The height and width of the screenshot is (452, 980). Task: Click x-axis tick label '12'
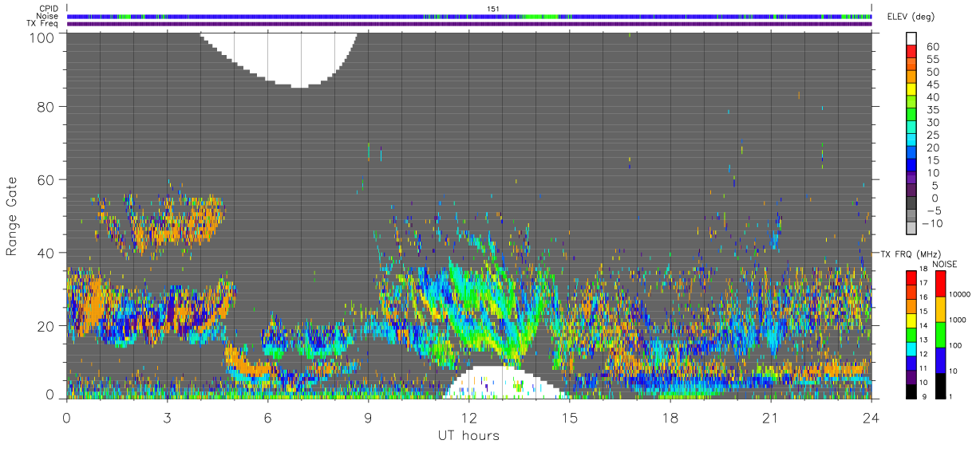pos(468,418)
